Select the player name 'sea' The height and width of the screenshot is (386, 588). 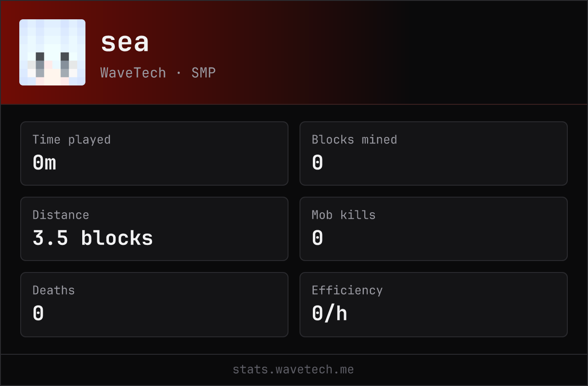[x=125, y=42]
